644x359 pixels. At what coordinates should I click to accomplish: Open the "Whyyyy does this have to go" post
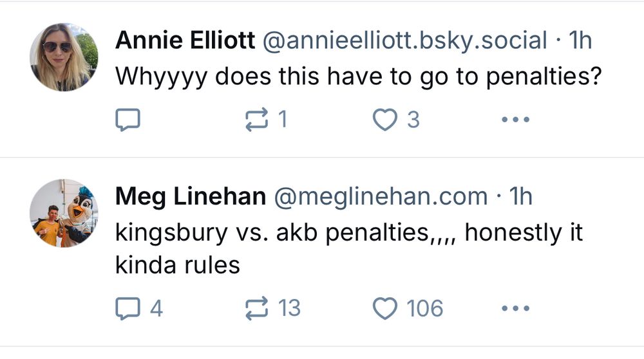coord(358,78)
